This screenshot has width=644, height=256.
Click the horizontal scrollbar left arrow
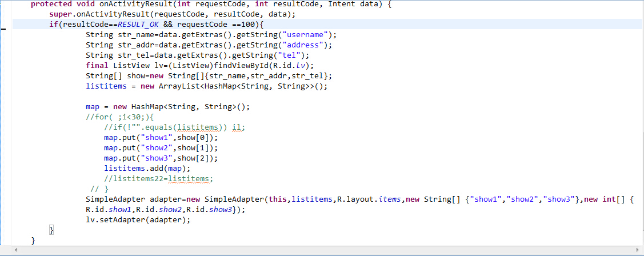click(x=15, y=250)
